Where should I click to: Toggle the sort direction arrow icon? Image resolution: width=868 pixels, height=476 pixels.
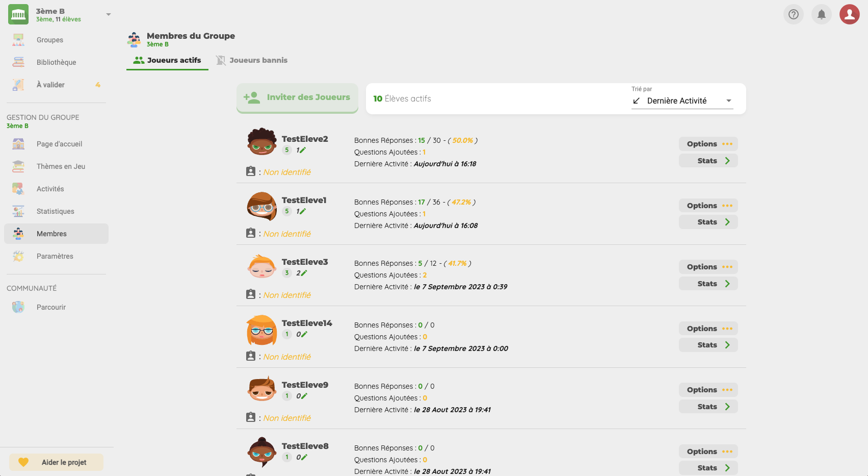pos(636,101)
